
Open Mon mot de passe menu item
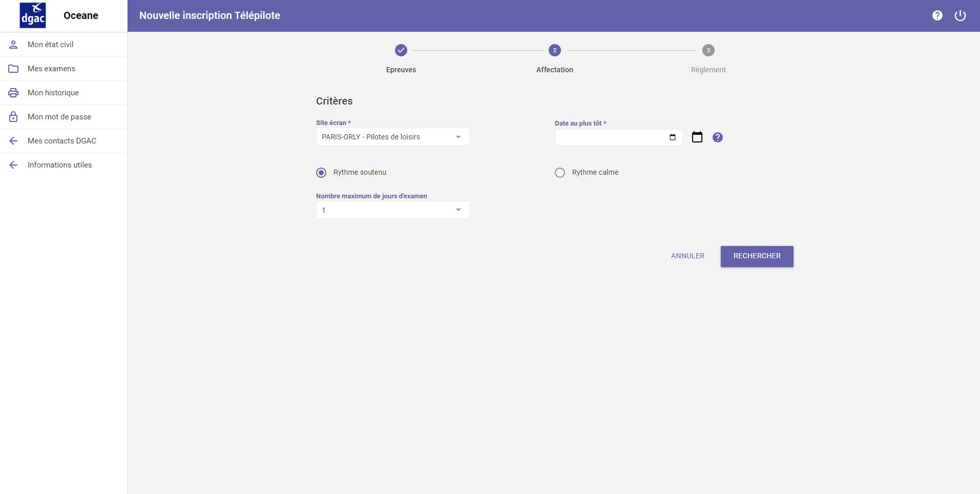64,117
